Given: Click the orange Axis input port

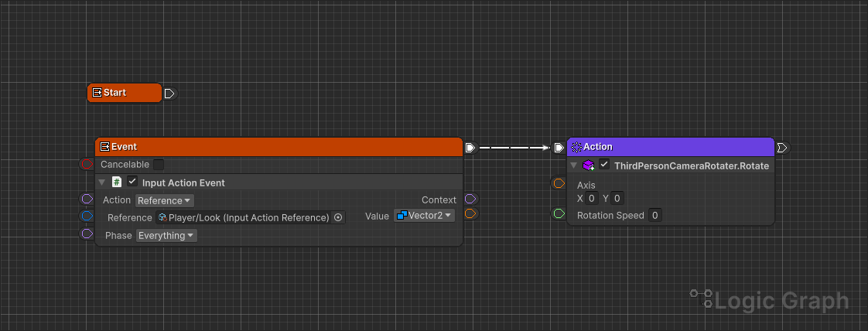Looking at the screenshot, I should click(x=559, y=183).
